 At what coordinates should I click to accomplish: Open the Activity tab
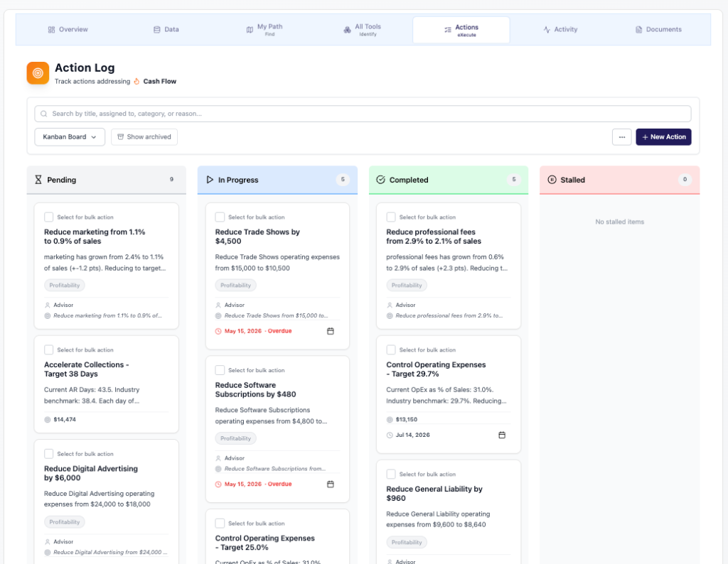560,29
